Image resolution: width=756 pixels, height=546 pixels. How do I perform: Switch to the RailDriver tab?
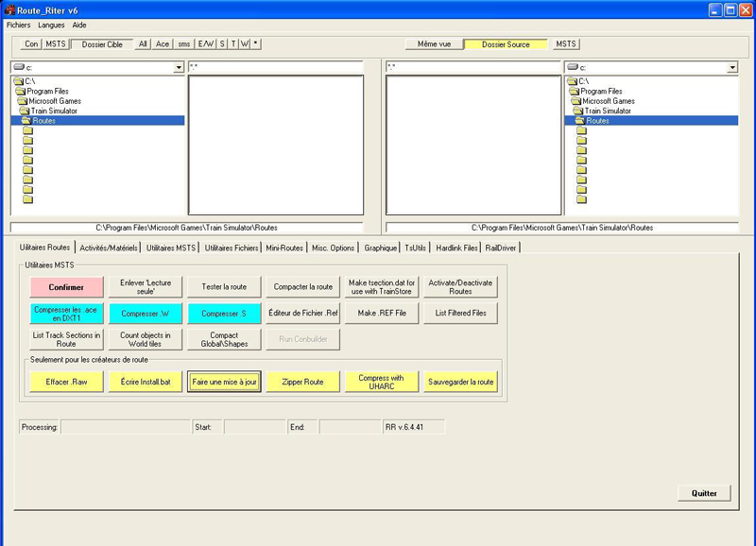point(501,247)
